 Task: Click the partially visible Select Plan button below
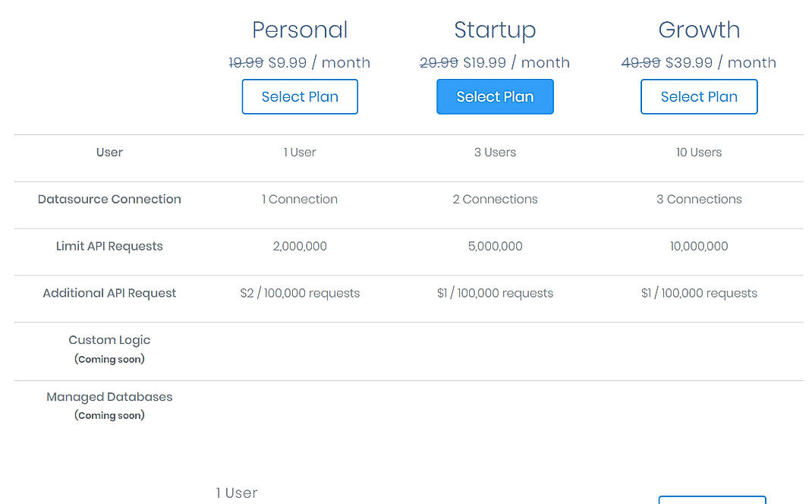pos(711,499)
